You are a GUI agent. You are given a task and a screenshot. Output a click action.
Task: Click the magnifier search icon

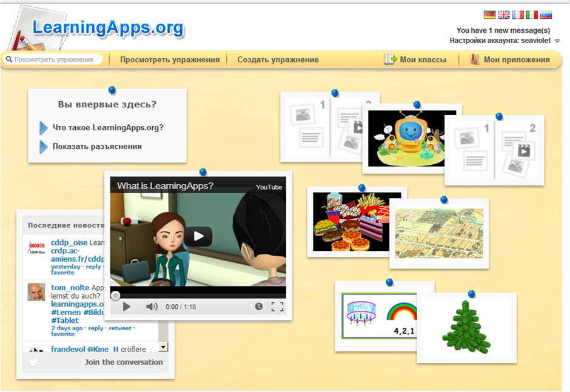click(9, 59)
